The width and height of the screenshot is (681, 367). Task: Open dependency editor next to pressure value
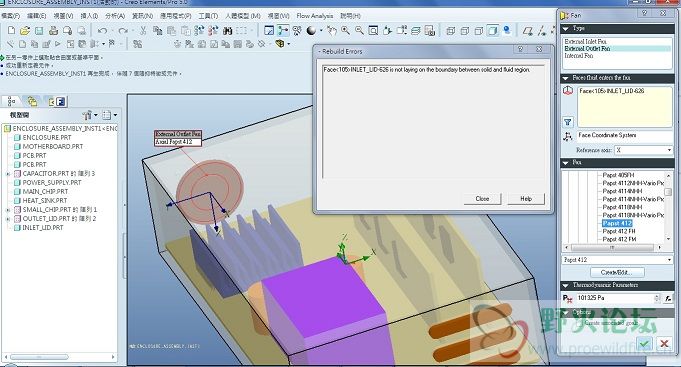pos(668,298)
